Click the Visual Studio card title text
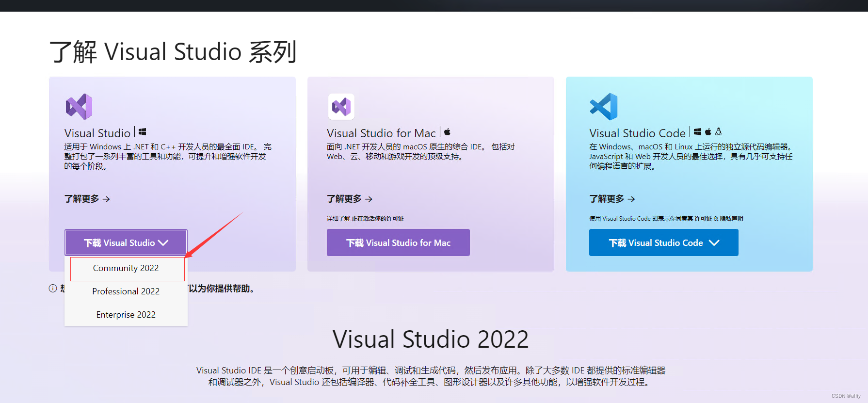868x403 pixels. [x=97, y=133]
